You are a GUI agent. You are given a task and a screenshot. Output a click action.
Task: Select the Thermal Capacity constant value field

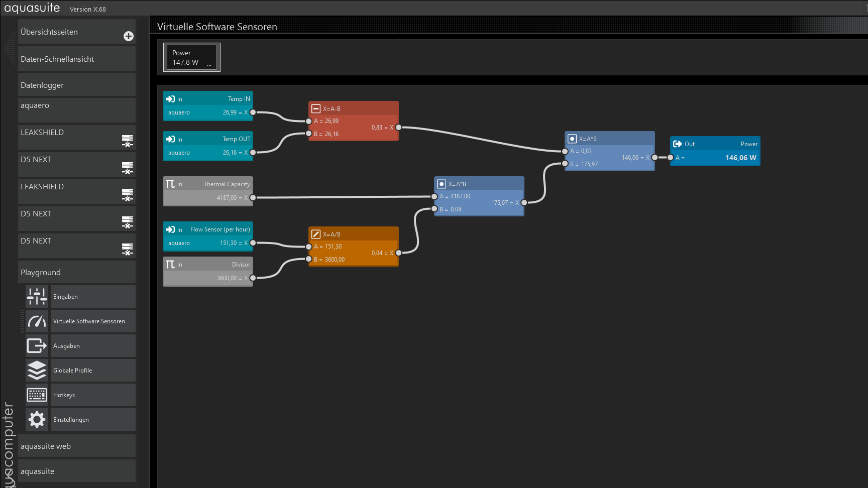click(208, 198)
